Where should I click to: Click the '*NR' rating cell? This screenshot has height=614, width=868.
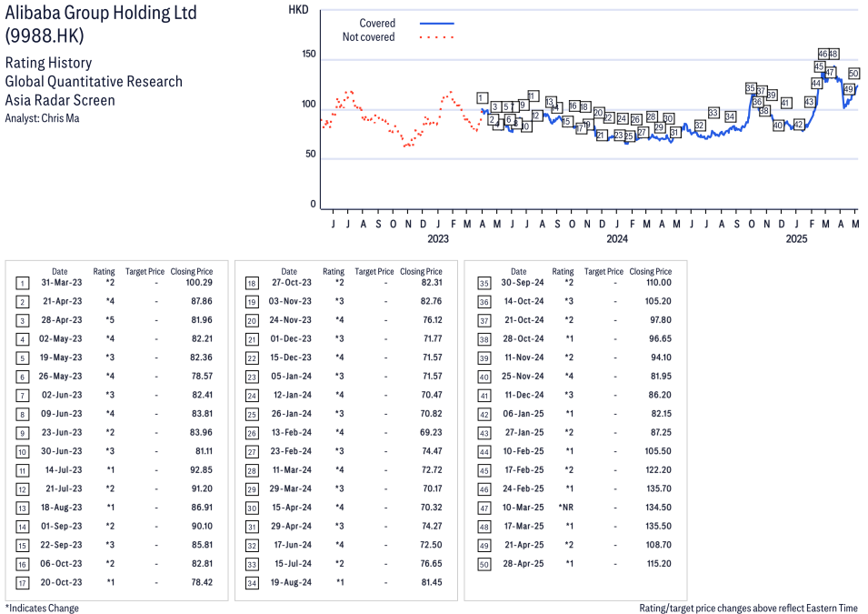pyautogui.click(x=565, y=508)
